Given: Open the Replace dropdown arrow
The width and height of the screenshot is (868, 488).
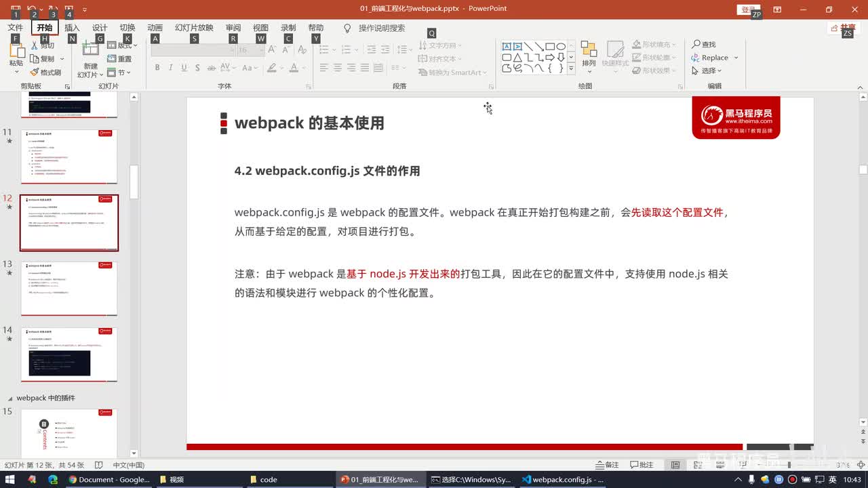Looking at the screenshot, I should [x=736, y=58].
